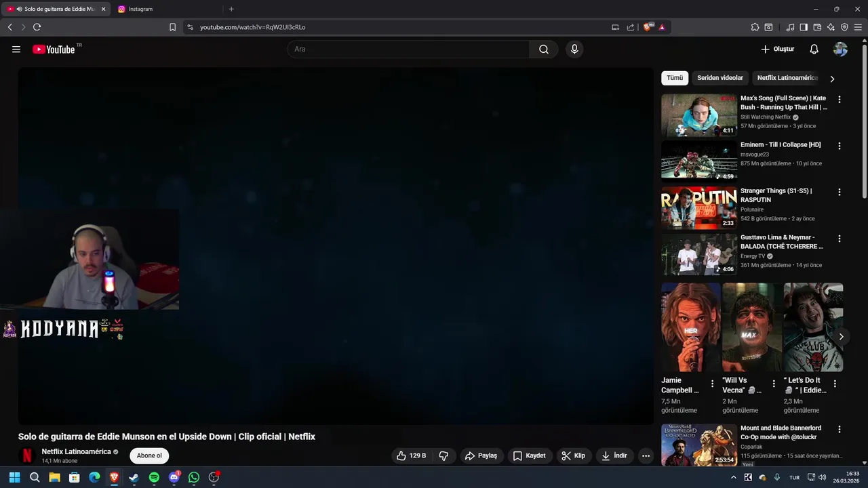Open Netflix Latinoamérica channel link
Image resolution: width=868 pixels, height=488 pixels.
coord(76,451)
